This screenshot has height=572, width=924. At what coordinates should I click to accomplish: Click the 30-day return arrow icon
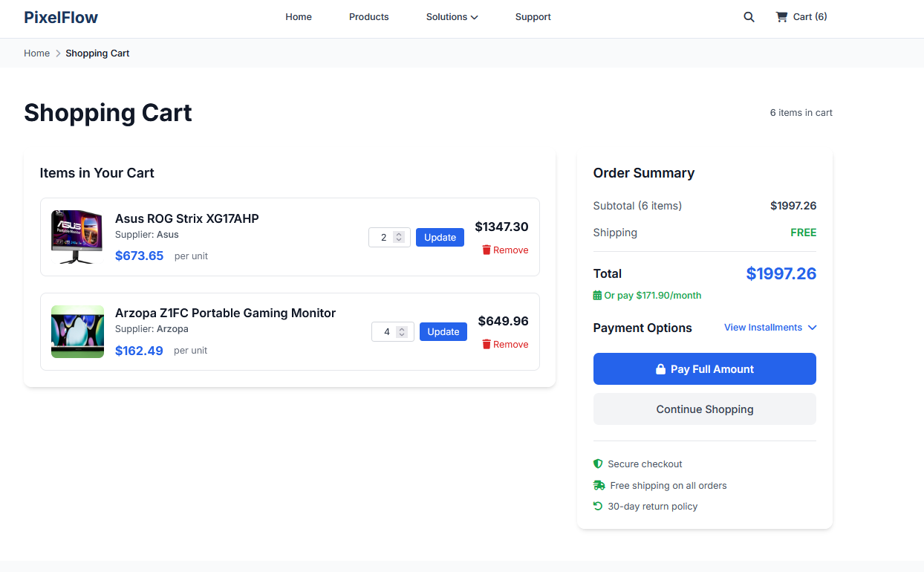pyautogui.click(x=598, y=507)
